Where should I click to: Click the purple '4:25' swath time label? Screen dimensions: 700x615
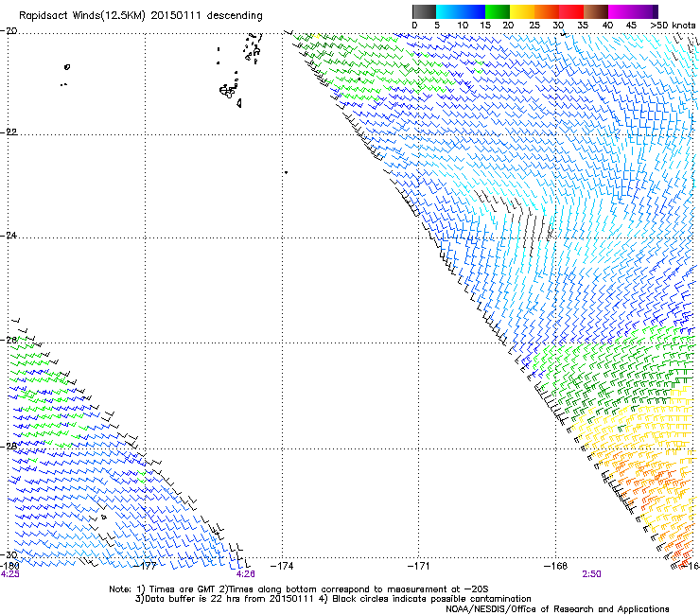point(9,574)
